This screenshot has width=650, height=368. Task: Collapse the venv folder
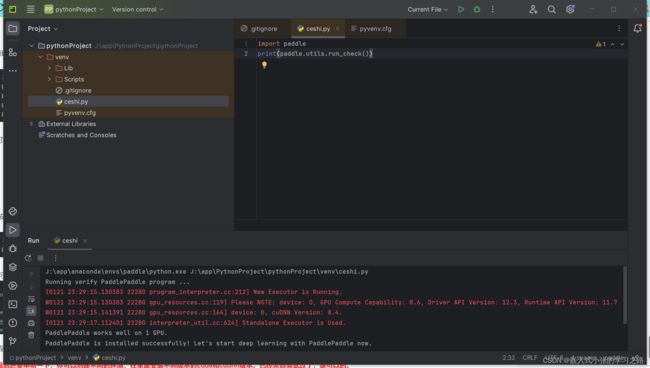(x=40, y=57)
